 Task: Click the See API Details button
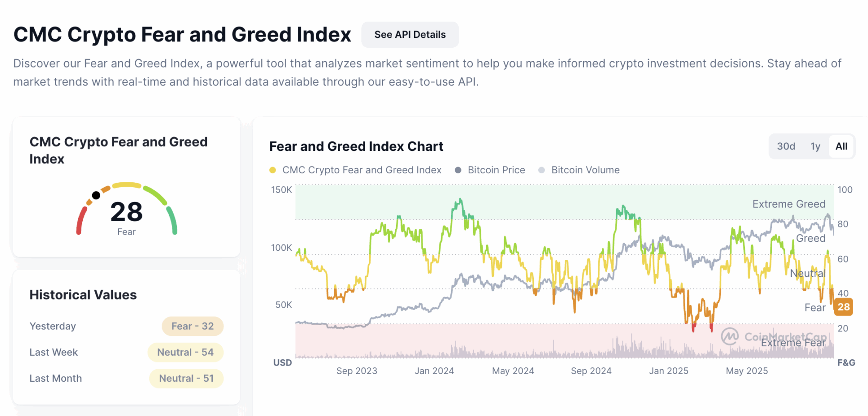410,35
